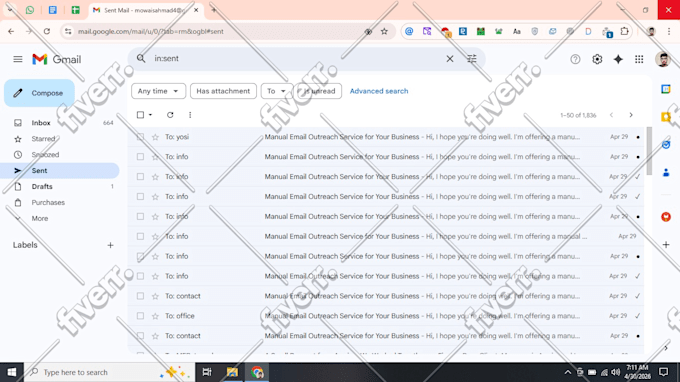This screenshot has height=382, width=680.
Task: Clear the in:sent search query
Action: click(450, 59)
